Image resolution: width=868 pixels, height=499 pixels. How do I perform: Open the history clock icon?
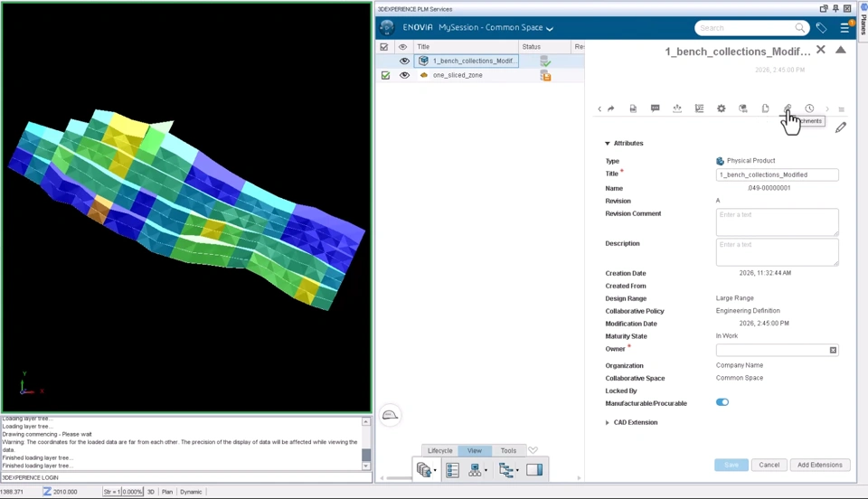[809, 108]
